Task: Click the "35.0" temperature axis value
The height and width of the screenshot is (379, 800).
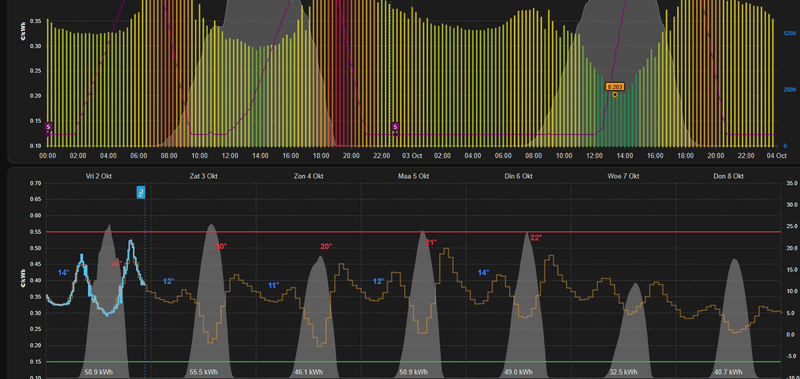Action: point(792,183)
